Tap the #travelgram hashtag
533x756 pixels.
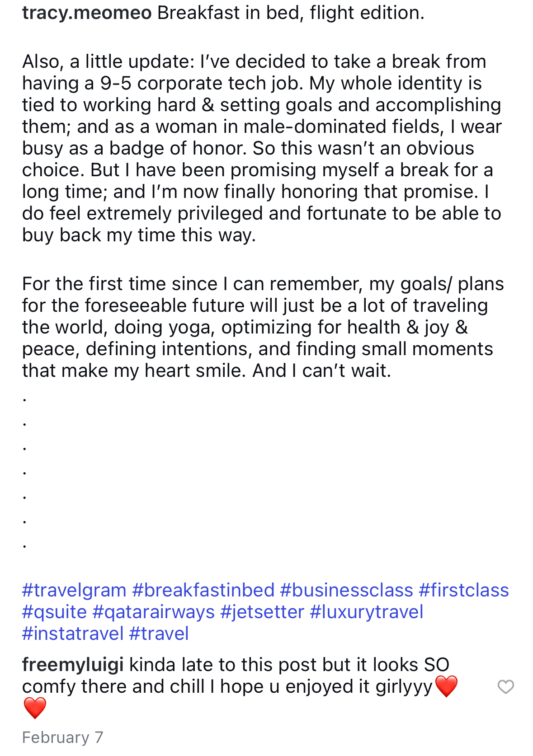click(x=74, y=590)
